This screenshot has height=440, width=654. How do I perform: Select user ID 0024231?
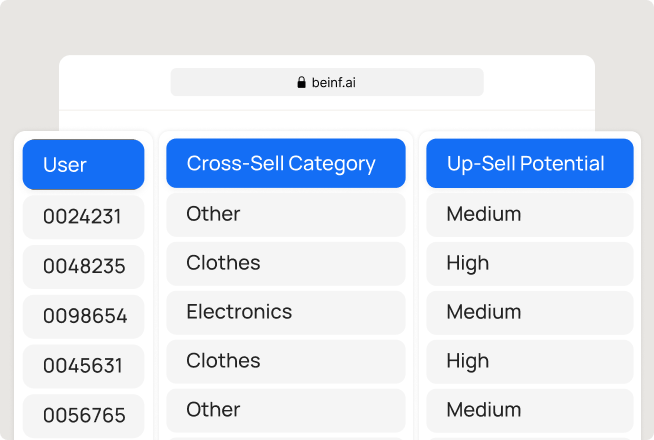(83, 217)
